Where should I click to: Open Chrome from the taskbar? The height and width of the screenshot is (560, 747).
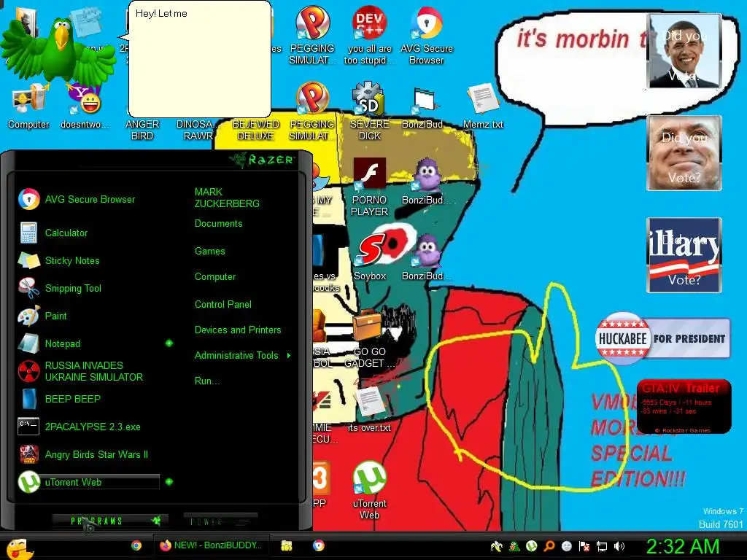point(136,545)
